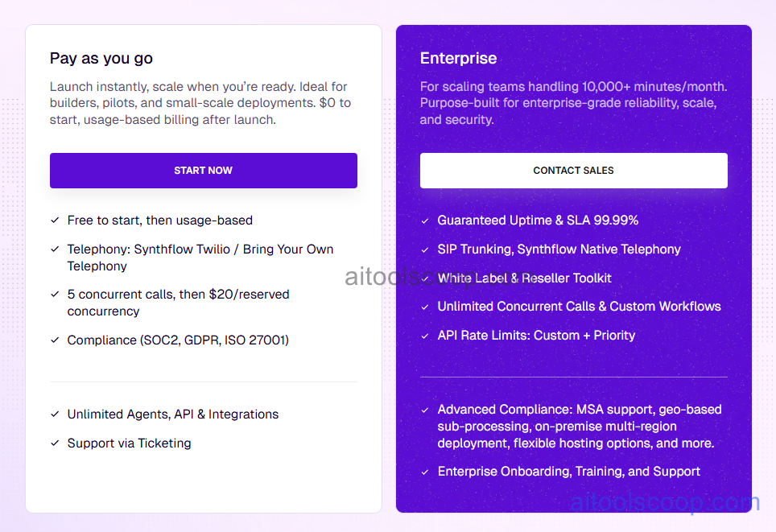Select the Pay as you go heading
Viewport: 776px width, 532px height.
point(101,58)
